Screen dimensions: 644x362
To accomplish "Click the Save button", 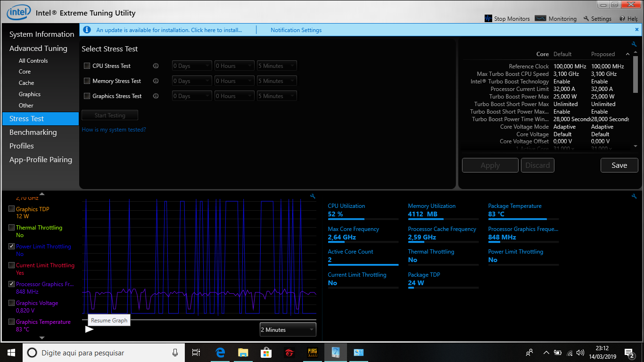I will [619, 165].
